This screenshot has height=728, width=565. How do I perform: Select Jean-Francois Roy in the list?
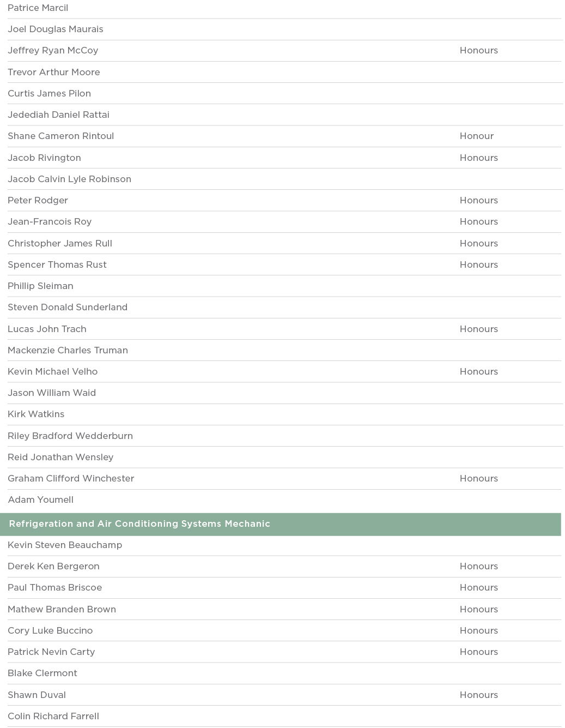50,222
